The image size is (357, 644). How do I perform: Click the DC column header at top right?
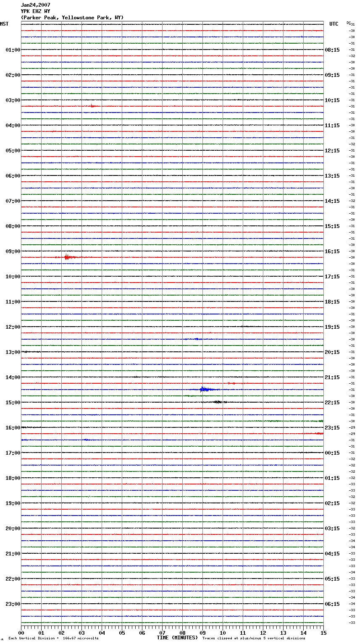349,23
